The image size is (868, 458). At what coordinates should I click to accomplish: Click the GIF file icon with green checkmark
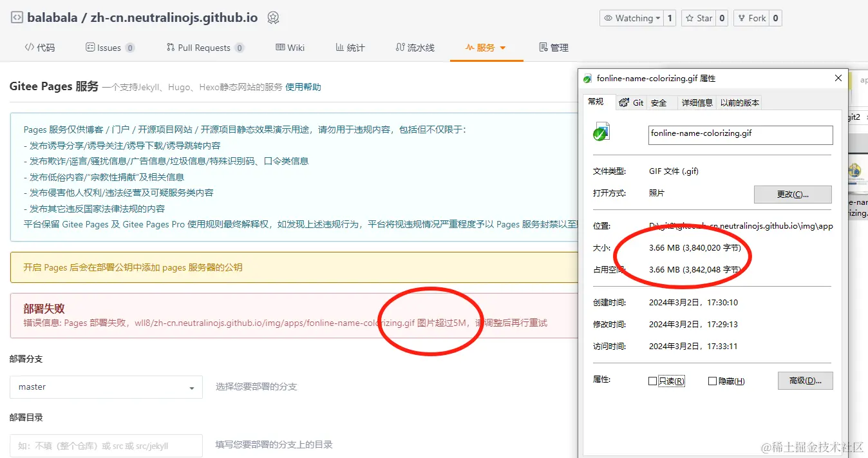(601, 132)
